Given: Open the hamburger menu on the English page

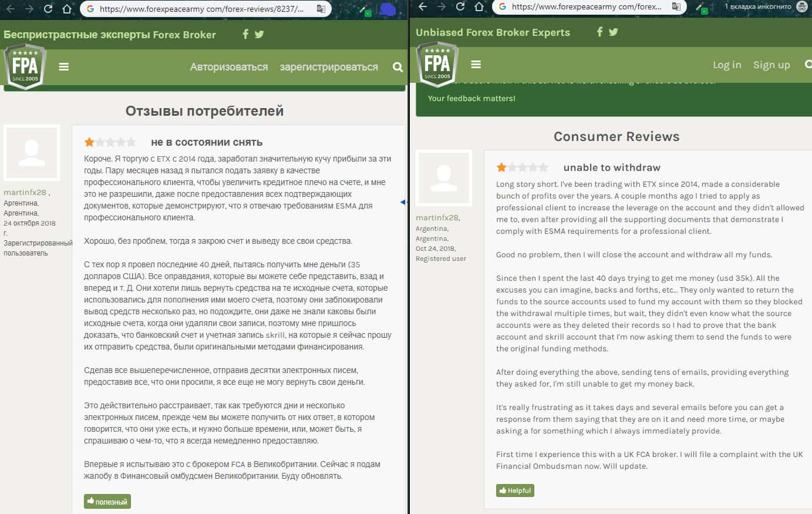Looking at the screenshot, I should click(x=476, y=65).
